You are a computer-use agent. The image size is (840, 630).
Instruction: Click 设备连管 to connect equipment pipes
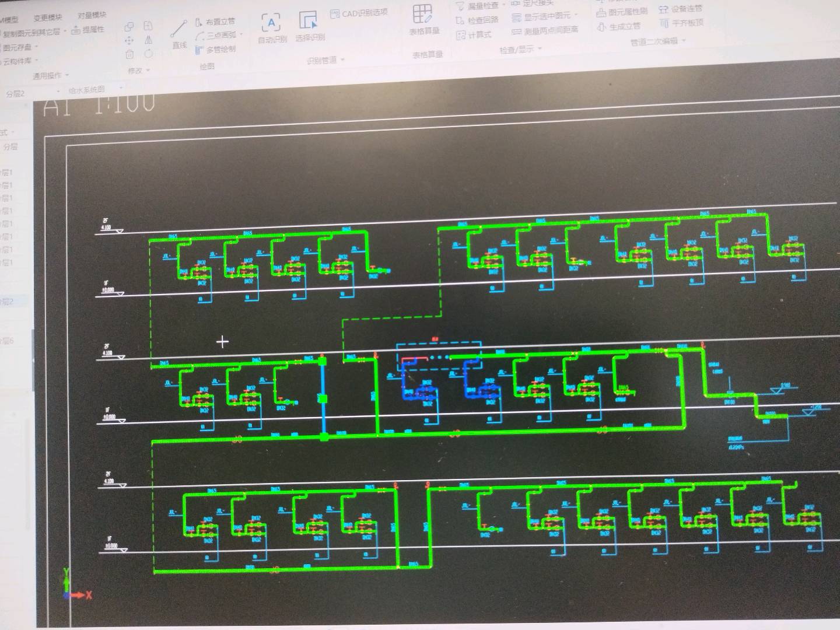pyautogui.click(x=680, y=9)
